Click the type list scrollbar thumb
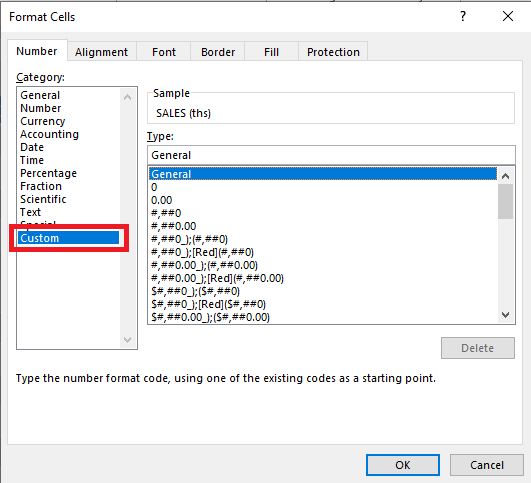Screen dimensions: 531x483 pyautogui.click(x=506, y=202)
